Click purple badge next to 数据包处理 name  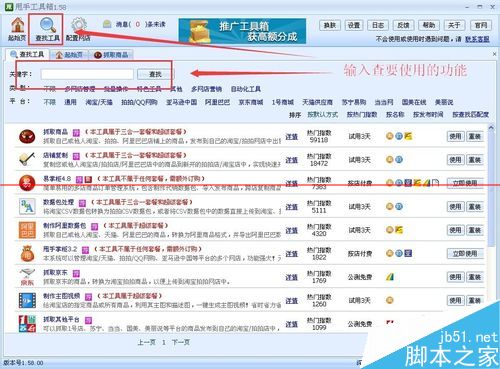point(82,203)
